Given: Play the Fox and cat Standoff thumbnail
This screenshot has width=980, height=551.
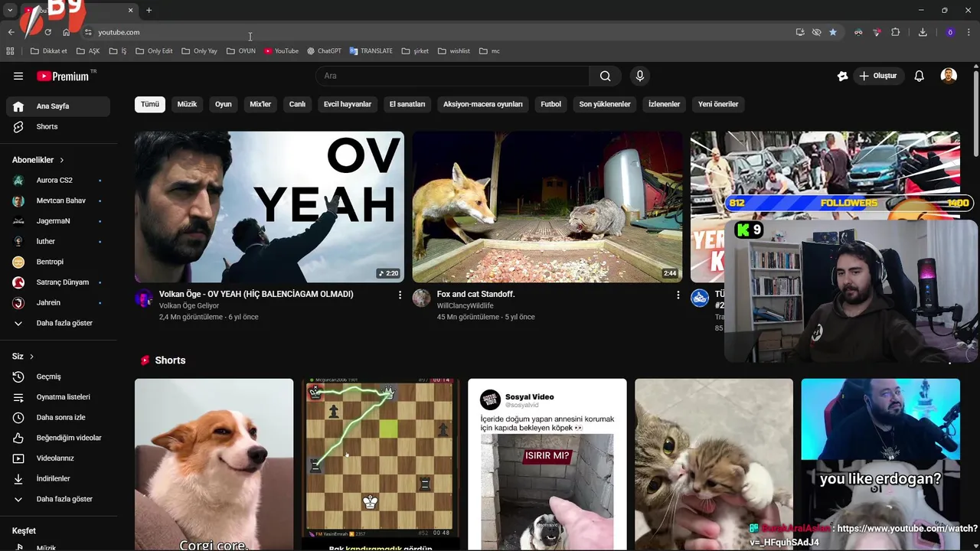Looking at the screenshot, I should click(x=547, y=207).
